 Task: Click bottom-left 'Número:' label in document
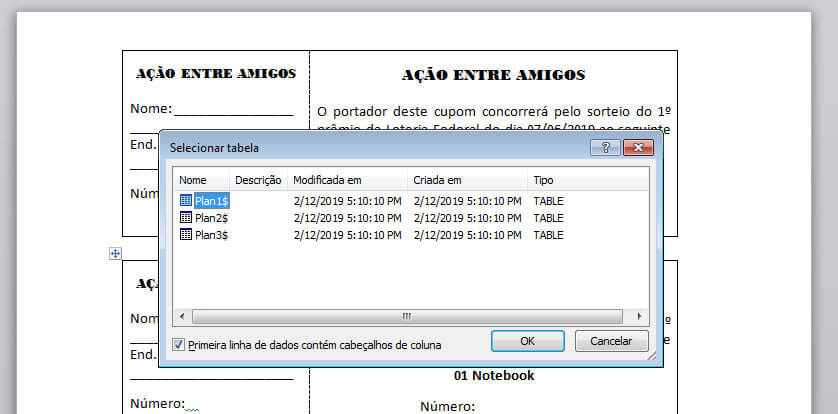(x=158, y=403)
